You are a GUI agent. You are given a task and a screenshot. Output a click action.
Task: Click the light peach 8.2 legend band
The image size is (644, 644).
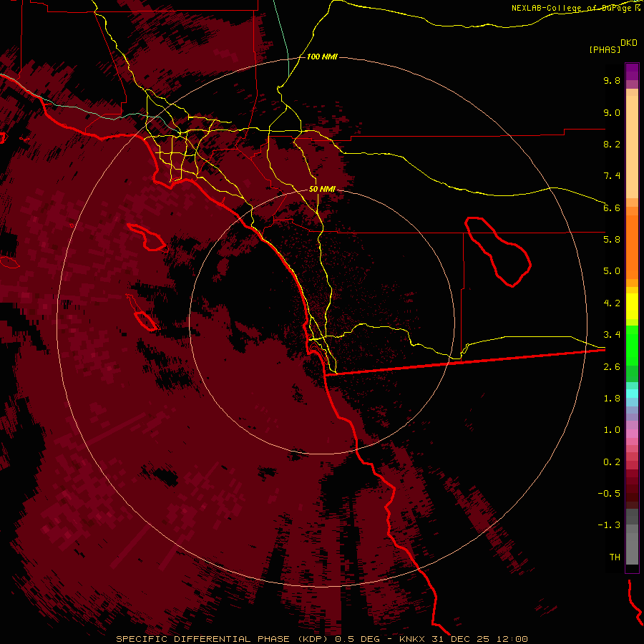(x=632, y=147)
